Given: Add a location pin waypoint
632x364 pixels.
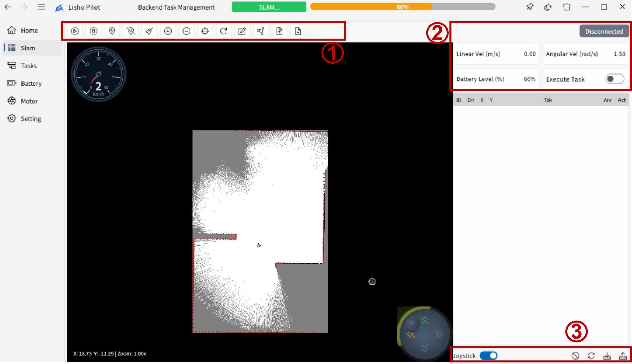Looking at the screenshot, I should [112, 31].
